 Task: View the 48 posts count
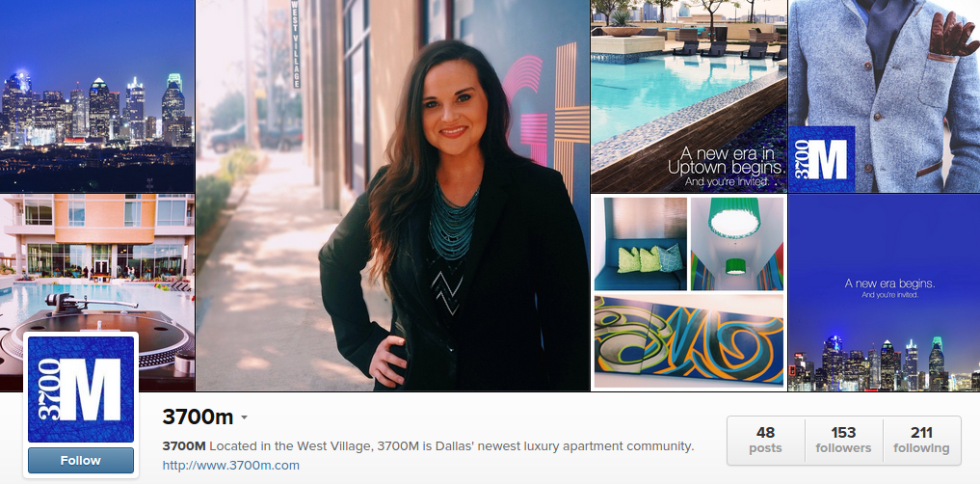(766, 441)
